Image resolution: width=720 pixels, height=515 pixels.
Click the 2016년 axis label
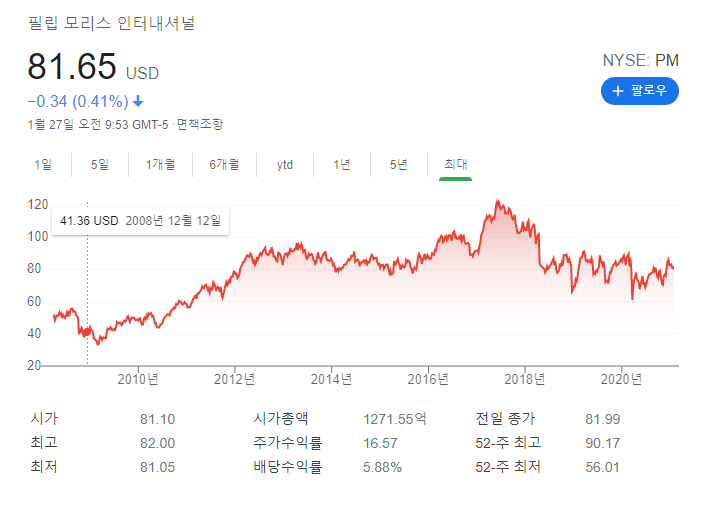coord(428,379)
